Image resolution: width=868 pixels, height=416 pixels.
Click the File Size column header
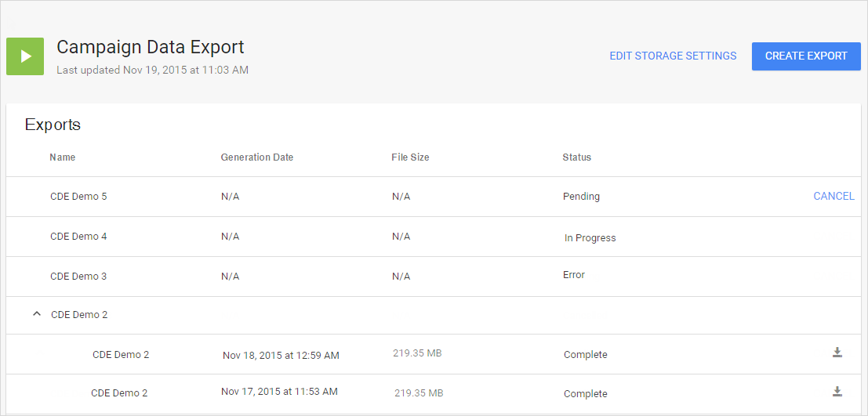point(410,157)
